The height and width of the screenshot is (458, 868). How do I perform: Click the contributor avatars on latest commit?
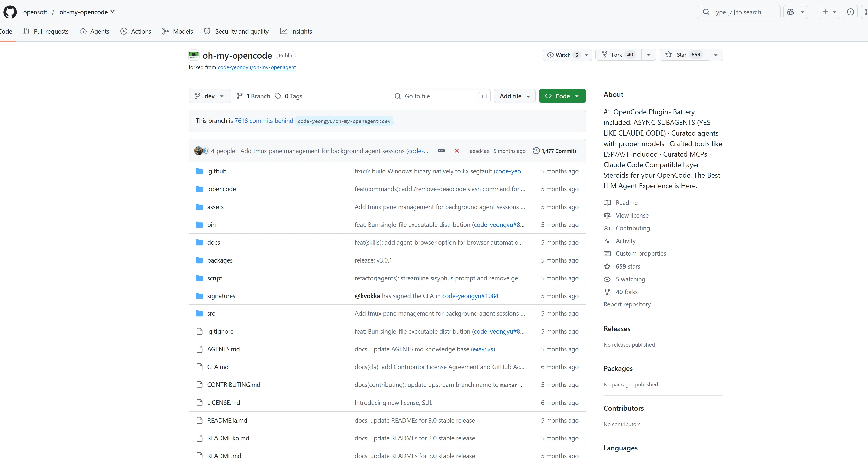(201, 151)
